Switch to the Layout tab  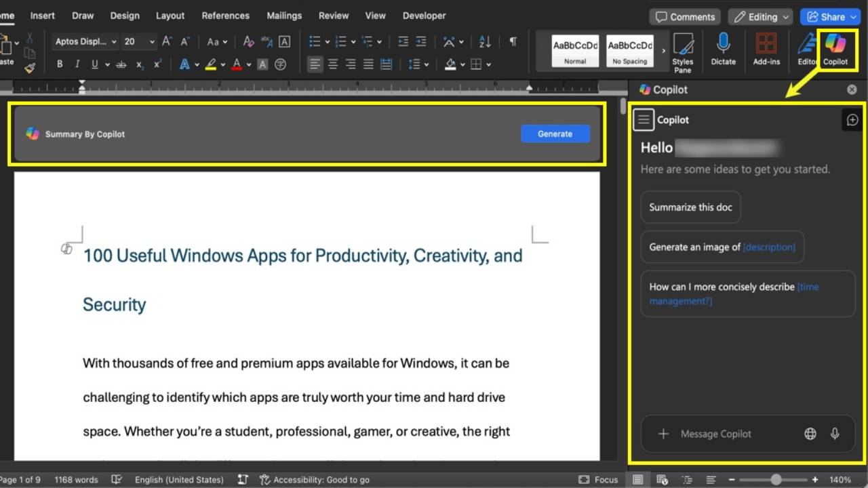point(170,15)
